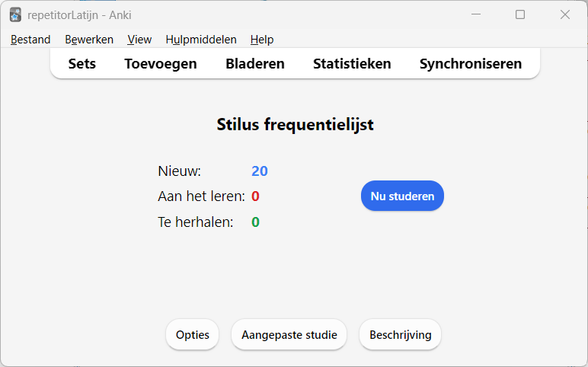Go to Sets overview
Screen dimensions: 588x367
point(81,64)
